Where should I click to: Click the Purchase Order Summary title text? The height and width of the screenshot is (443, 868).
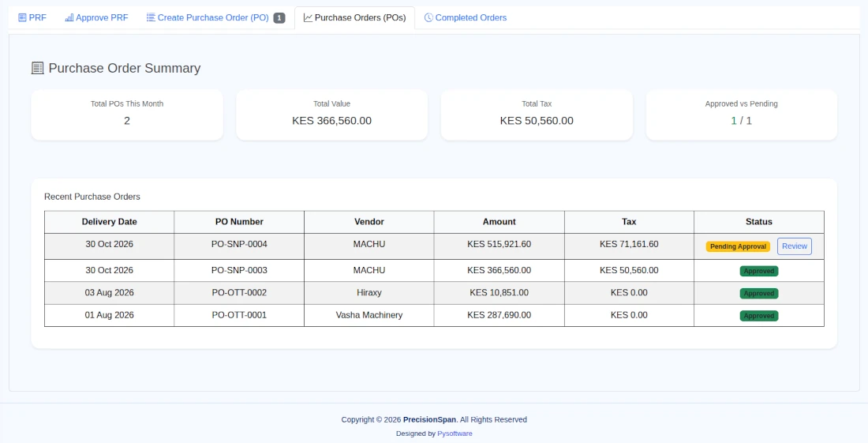(125, 68)
